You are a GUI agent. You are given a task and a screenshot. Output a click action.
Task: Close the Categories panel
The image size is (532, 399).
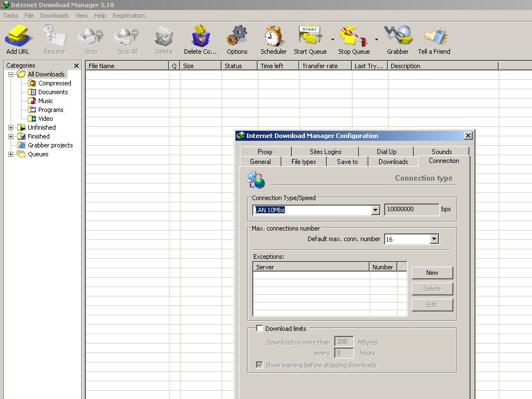tap(76, 65)
